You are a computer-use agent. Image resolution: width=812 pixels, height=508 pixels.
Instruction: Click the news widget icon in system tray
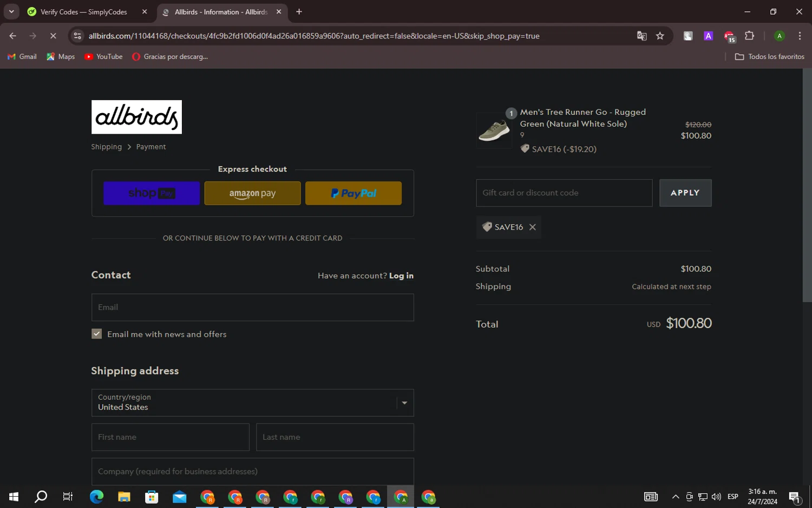(x=651, y=497)
